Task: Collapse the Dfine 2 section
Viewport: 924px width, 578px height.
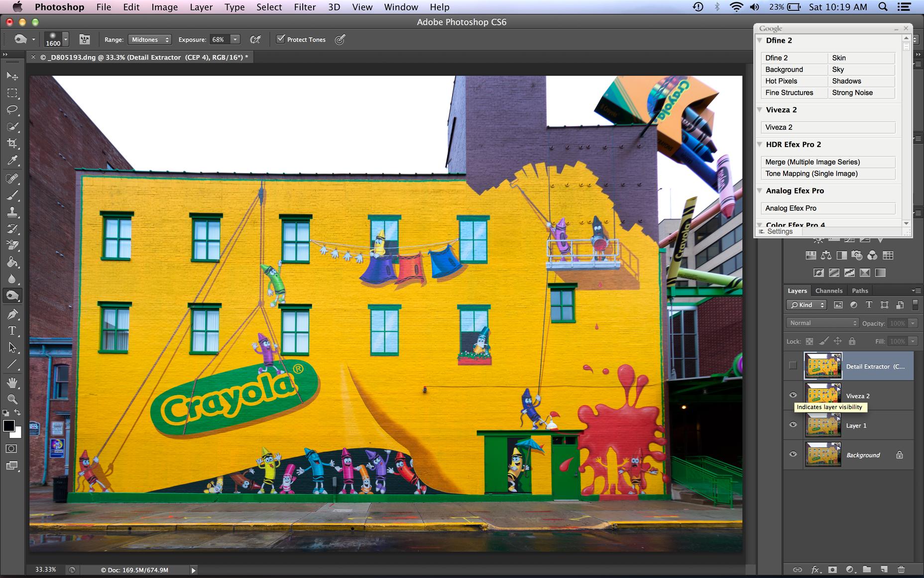Action: pyautogui.click(x=760, y=40)
